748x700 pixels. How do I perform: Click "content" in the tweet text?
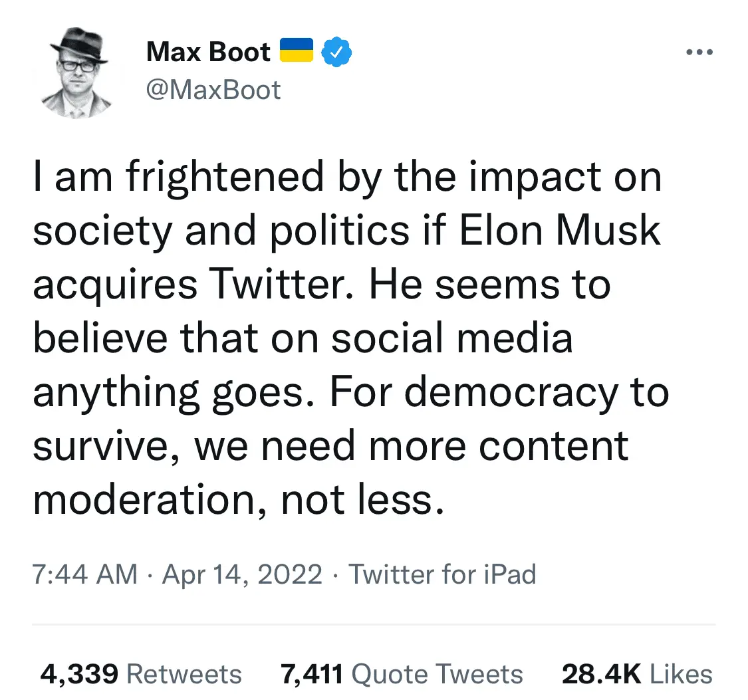coord(553,445)
